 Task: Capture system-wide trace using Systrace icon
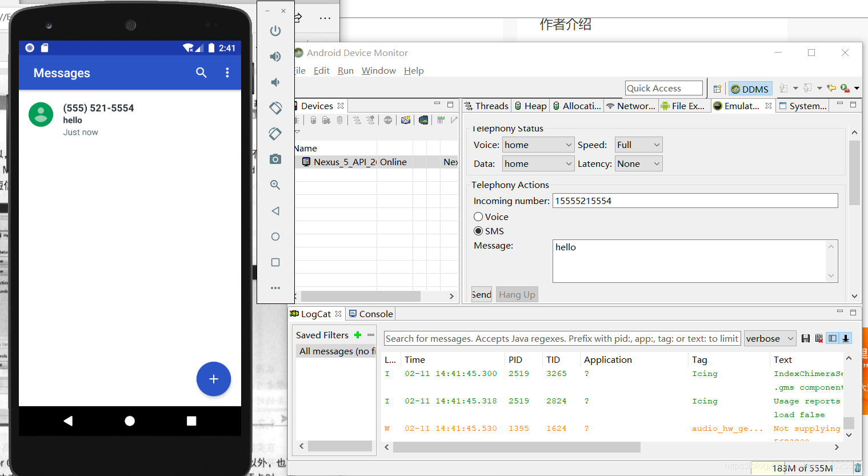[441, 120]
